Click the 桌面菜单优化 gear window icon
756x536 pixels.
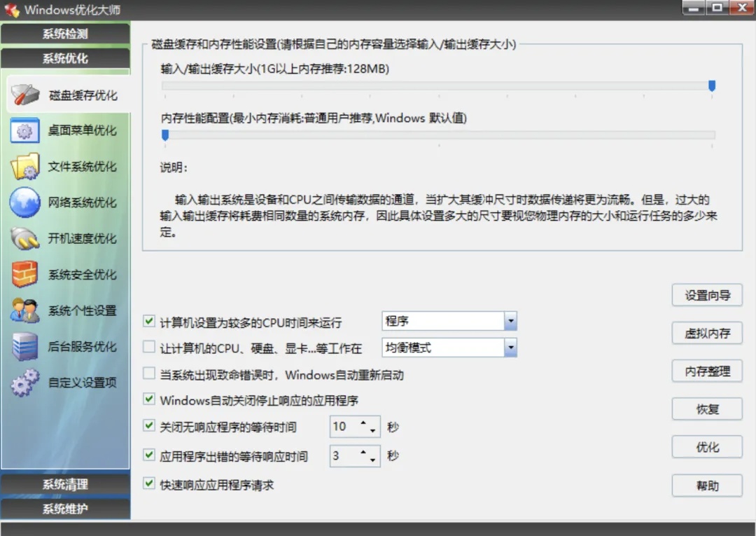point(24,131)
